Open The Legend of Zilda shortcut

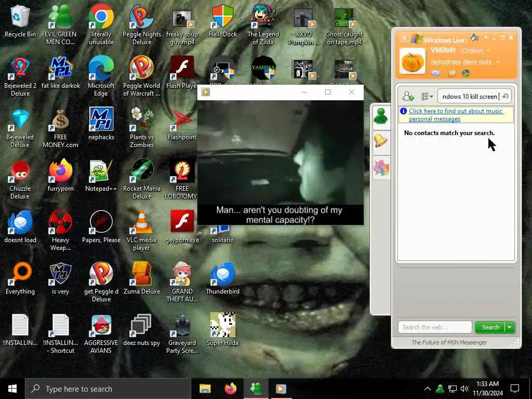(x=263, y=25)
